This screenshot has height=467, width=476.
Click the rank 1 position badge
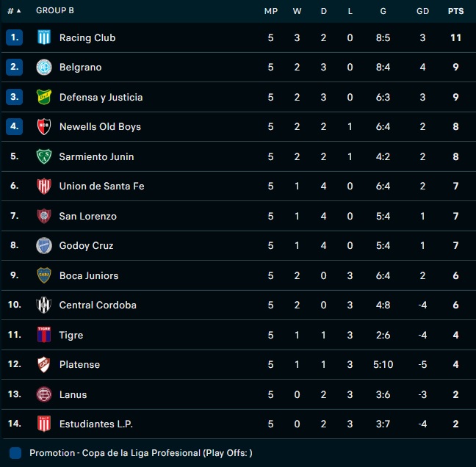(15, 37)
